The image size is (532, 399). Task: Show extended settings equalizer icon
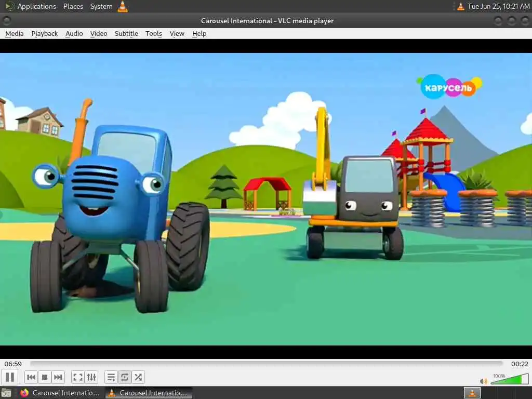coord(91,377)
